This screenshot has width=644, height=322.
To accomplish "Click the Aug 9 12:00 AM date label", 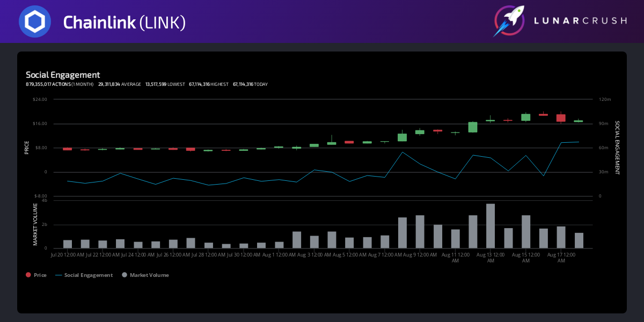I will click(420, 254).
